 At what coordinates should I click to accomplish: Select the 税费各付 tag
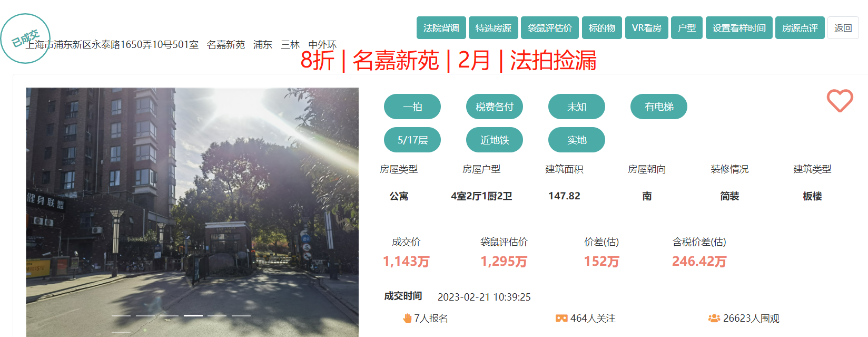tap(495, 107)
